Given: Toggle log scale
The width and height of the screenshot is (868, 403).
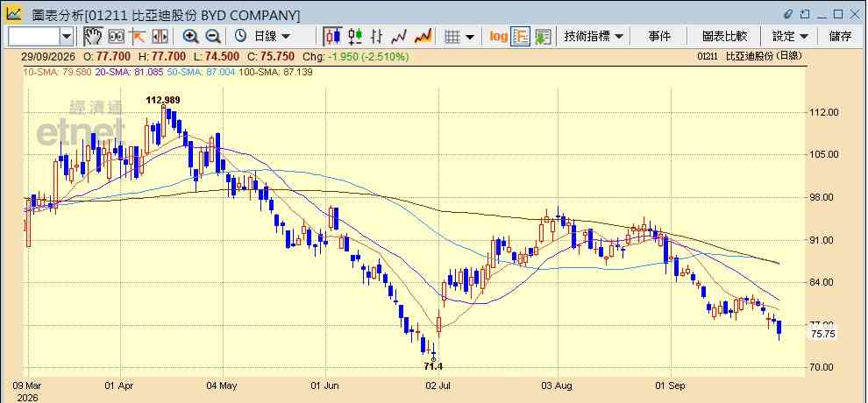Looking at the screenshot, I should (x=499, y=37).
